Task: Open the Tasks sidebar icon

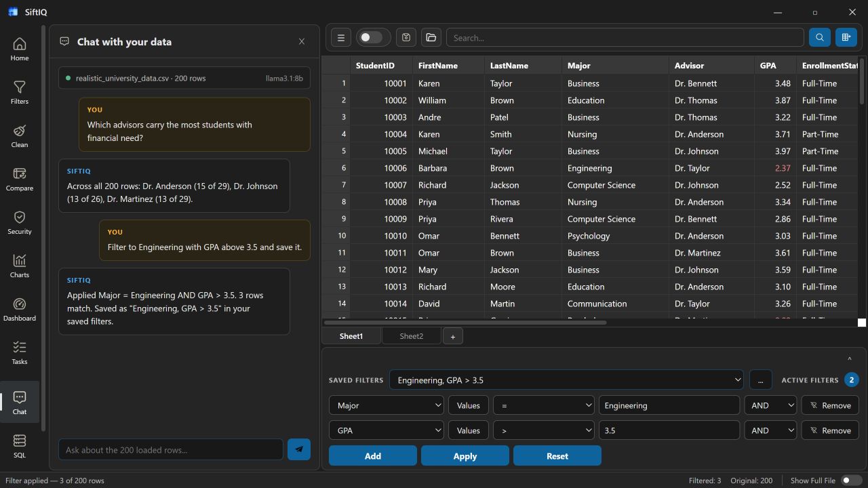Action: pos(20,353)
